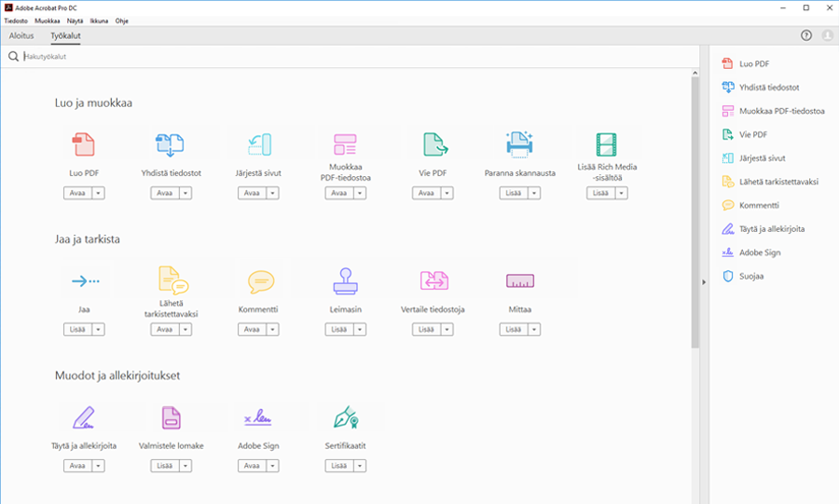This screenshot has width=839, height=504.
Task: Open the Näytä menu
Action: (x=75, y=20)
